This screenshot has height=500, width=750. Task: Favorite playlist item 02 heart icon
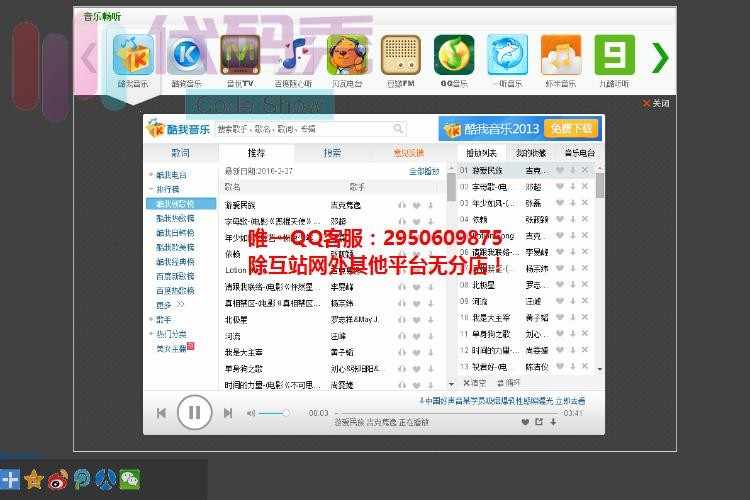tap(560, 187)
